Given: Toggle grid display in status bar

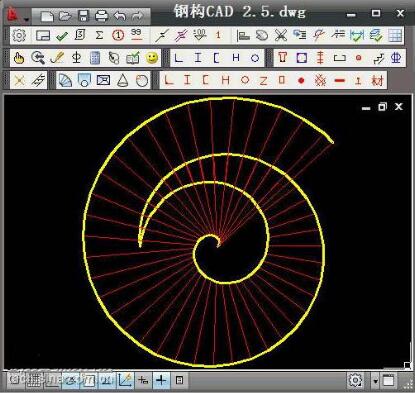Looking at the screenshot, I should [x=33, y=380].
